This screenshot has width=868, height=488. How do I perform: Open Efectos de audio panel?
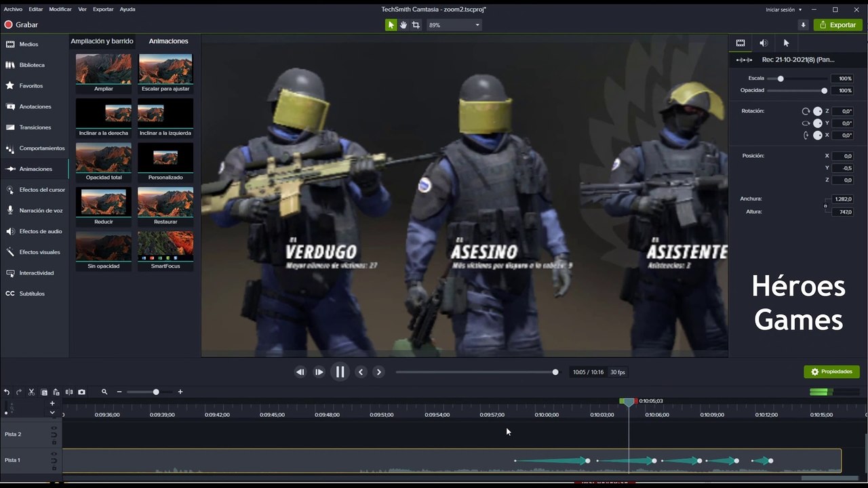point(34,231)
